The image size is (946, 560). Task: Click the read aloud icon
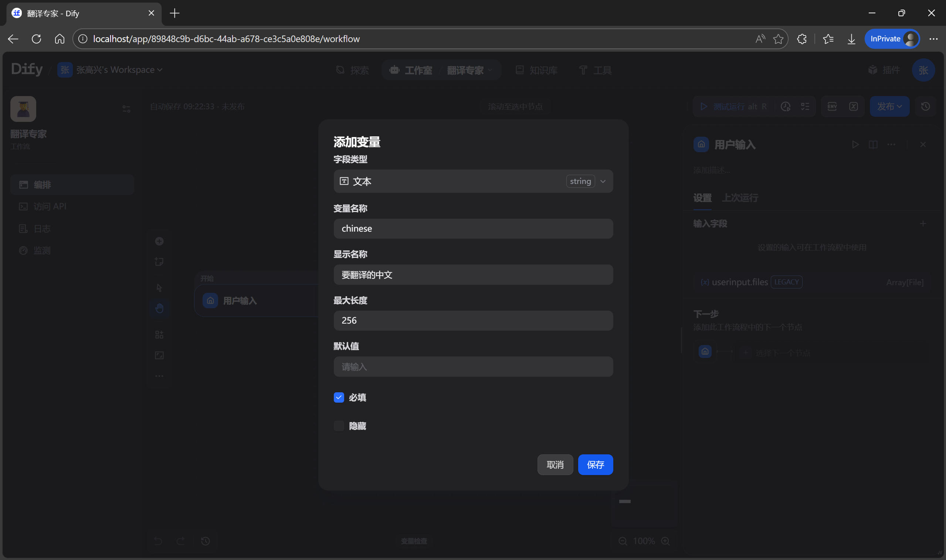pos(760,39)
